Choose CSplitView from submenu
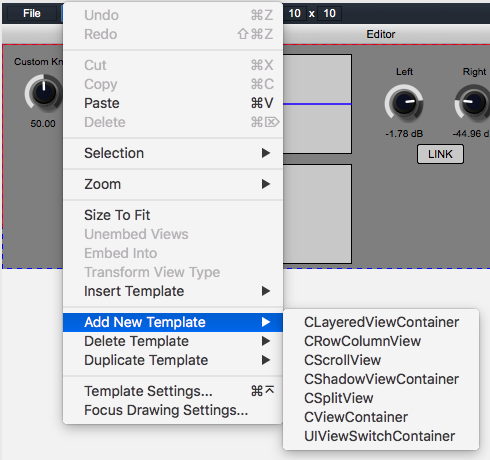490x460 pixels. (x=381, y=398)
